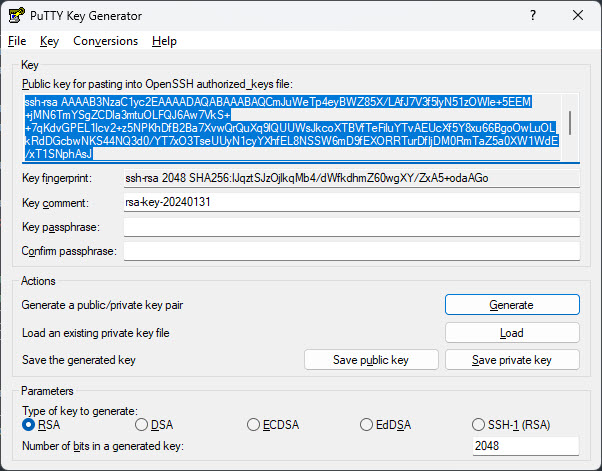The image size is (602, 471).
Task: Click 'Generate a public/private key pair' text
Action: tap(102, 305)
